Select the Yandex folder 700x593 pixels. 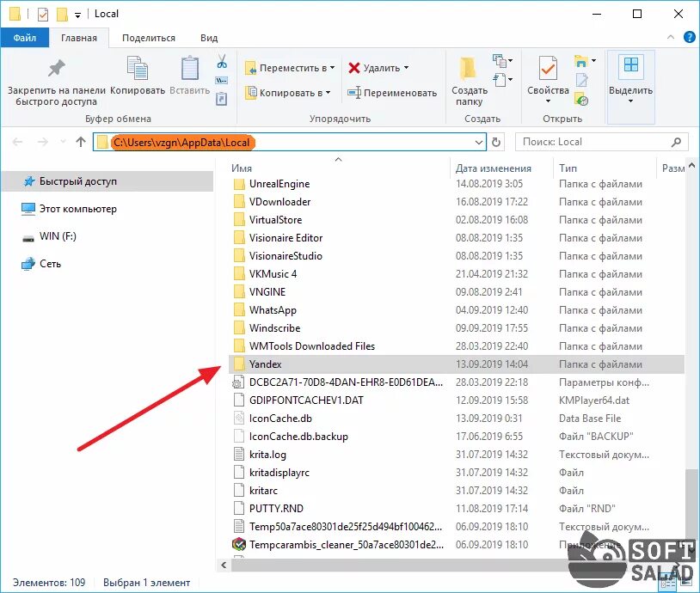click(457, 364)
